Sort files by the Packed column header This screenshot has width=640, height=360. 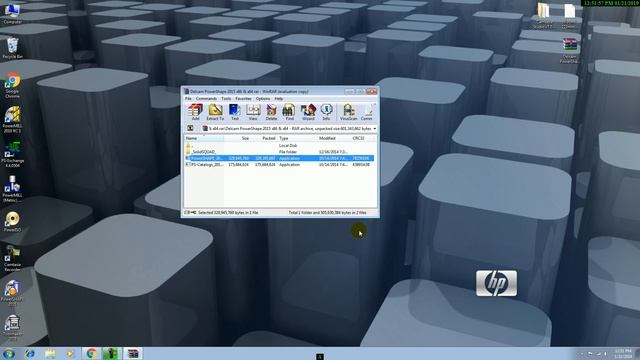pos(264,138)
